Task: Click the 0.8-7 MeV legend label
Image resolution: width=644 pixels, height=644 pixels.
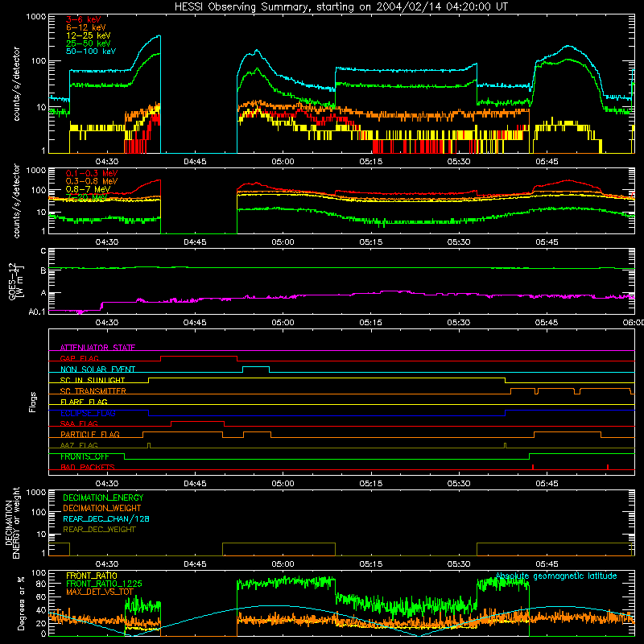Action: (88, 189)
